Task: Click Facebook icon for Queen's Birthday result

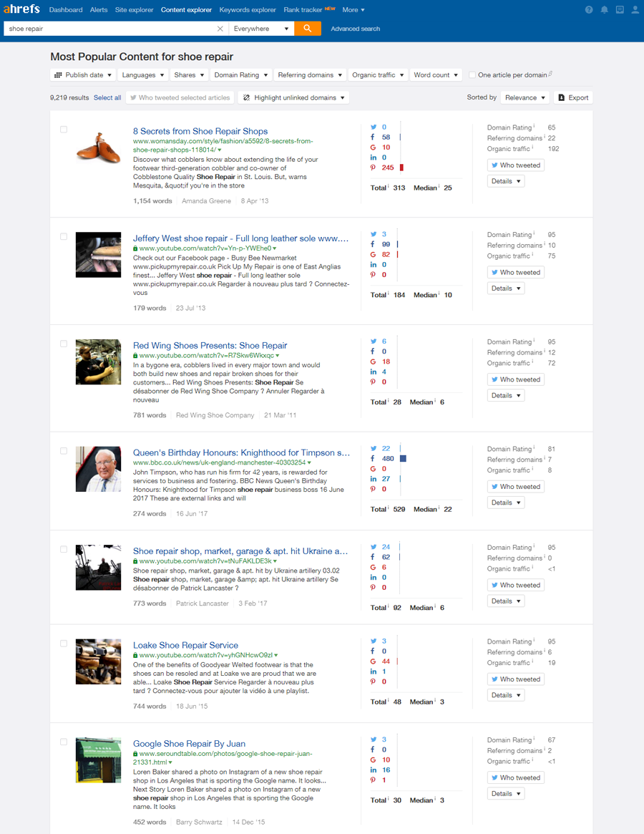Action: click(x=373, y=458)
